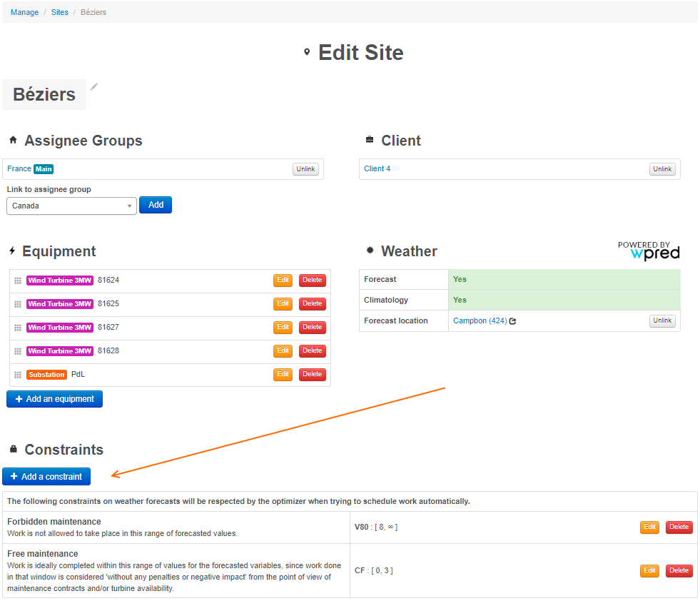Open the Manage breadcrumb link
The height and width of the screenshot is (601, 700).
coord(24,12)
